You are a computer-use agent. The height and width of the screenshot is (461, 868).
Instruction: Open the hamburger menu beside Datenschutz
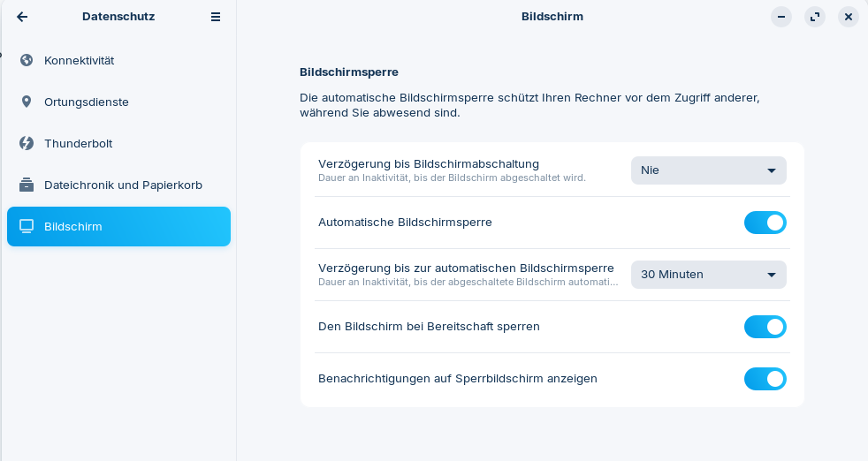point(216,17)
